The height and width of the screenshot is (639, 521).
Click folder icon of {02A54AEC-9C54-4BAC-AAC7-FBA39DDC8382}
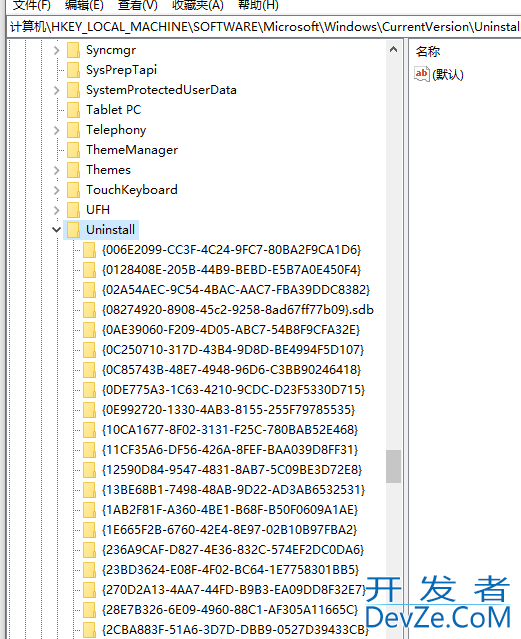pyautogui.click(x=89, y=290)
